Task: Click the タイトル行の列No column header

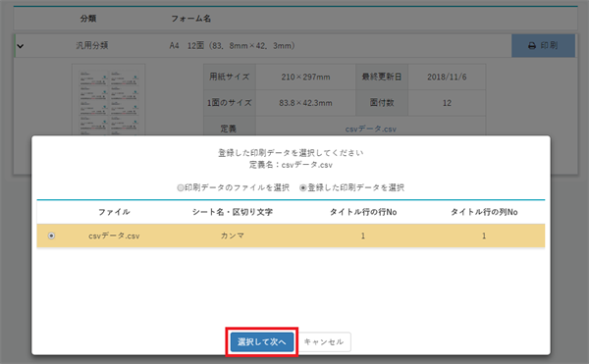Action: point(484,212)
